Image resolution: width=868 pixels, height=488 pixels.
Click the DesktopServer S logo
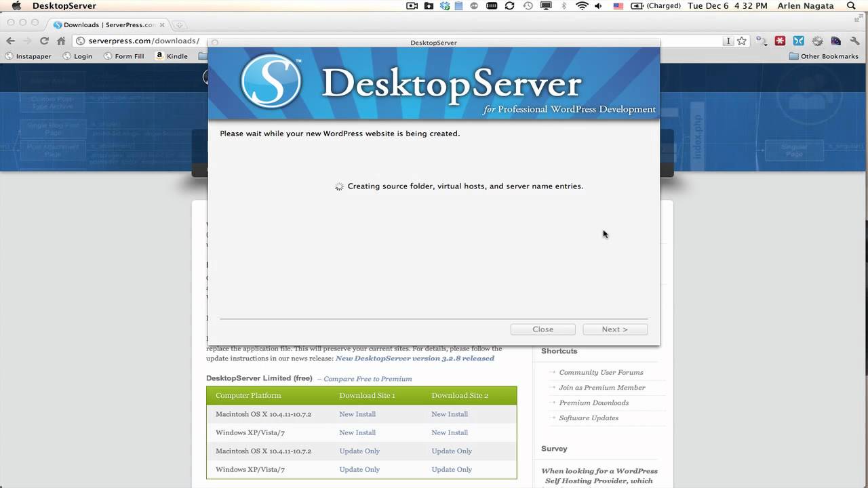click(x=271, y=81)
